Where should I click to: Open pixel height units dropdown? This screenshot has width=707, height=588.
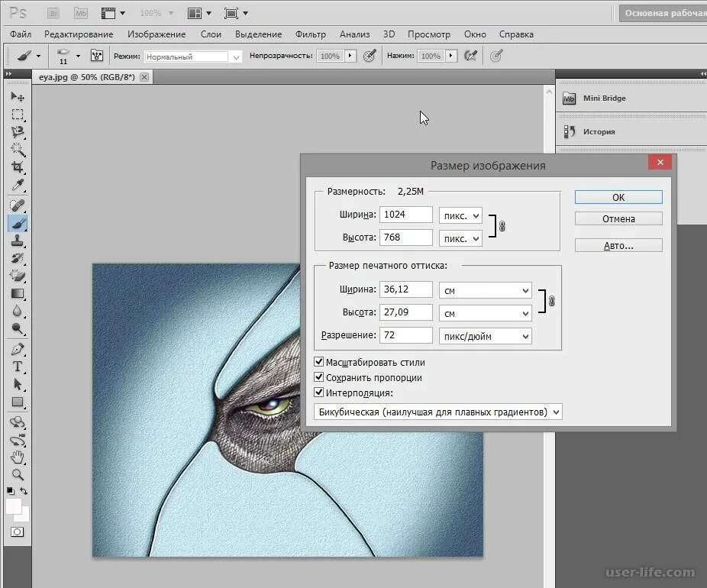point(460,238)
